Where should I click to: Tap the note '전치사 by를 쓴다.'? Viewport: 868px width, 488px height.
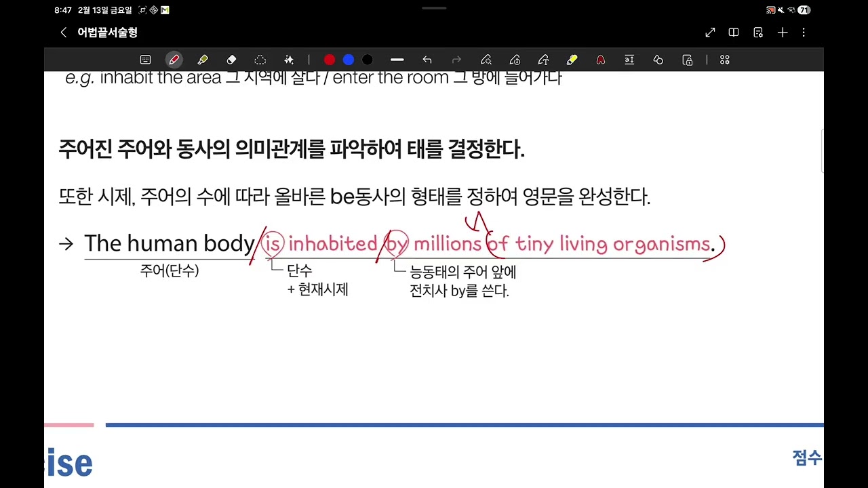(459, 291)
